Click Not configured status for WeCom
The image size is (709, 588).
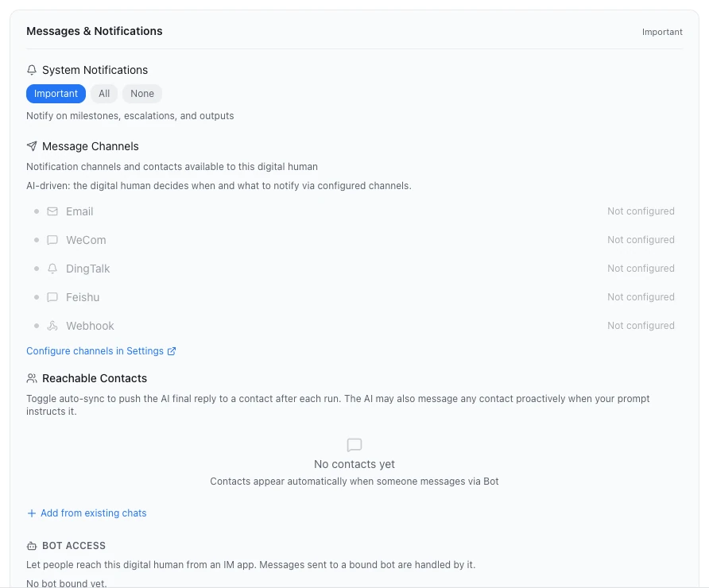click(x=641, y=239)
